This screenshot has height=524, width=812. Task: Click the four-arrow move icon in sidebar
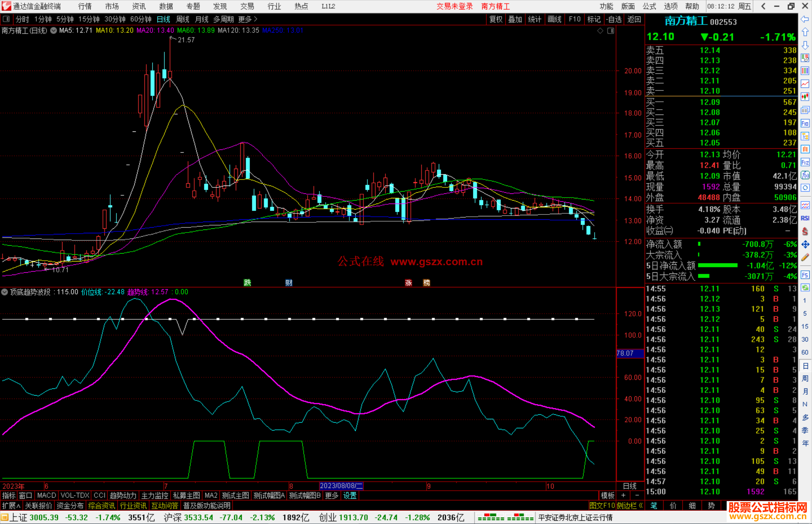tap(805, 245)
